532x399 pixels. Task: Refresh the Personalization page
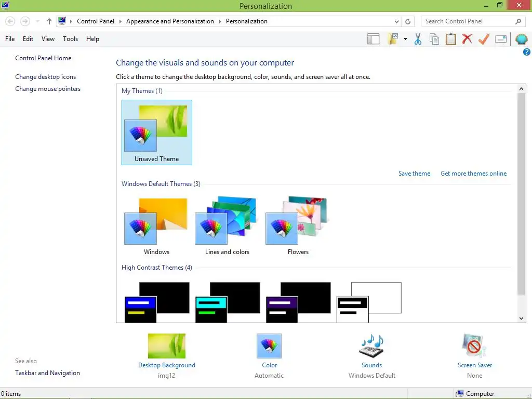tap(408, 21)
